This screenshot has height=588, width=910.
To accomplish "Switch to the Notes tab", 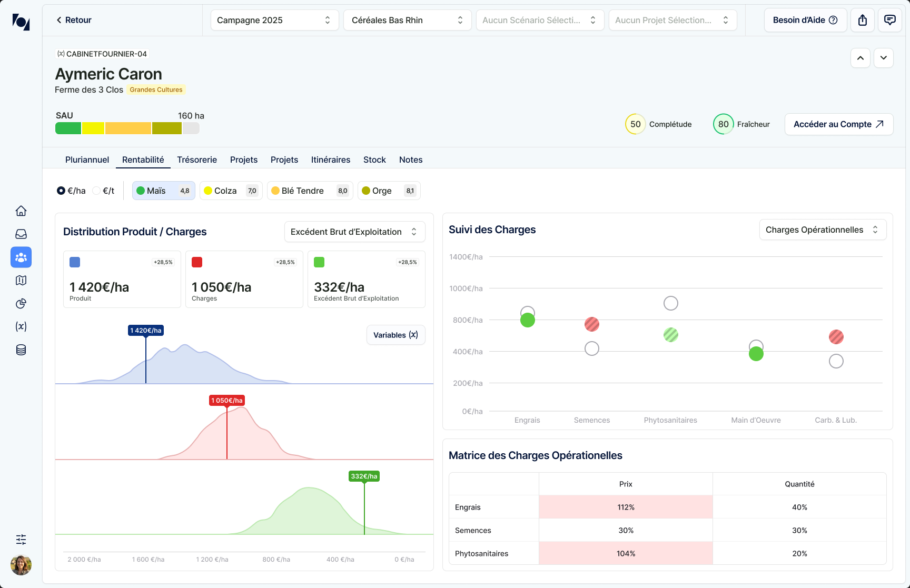I will [411, 160].
